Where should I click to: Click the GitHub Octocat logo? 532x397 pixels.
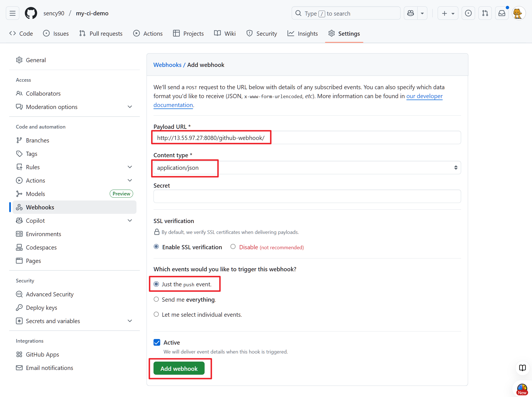pyautogui.click(x=31, y=13)
